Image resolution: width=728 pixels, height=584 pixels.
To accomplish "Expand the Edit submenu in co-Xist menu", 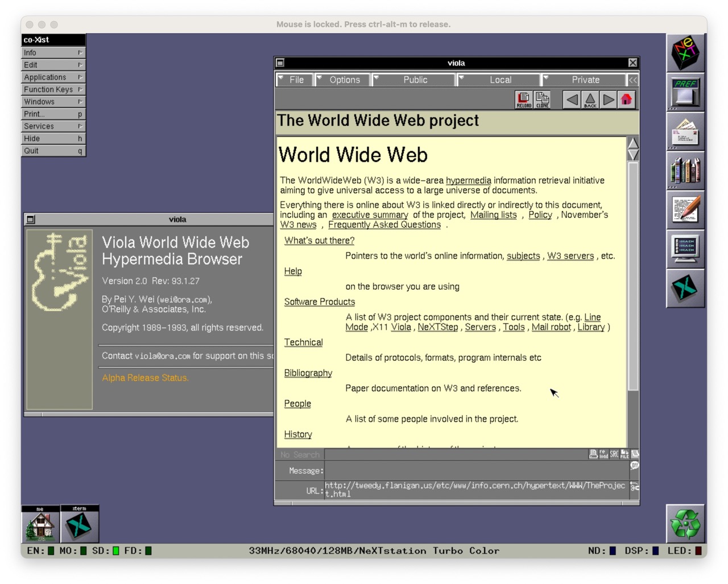I will tap(53, 65).
